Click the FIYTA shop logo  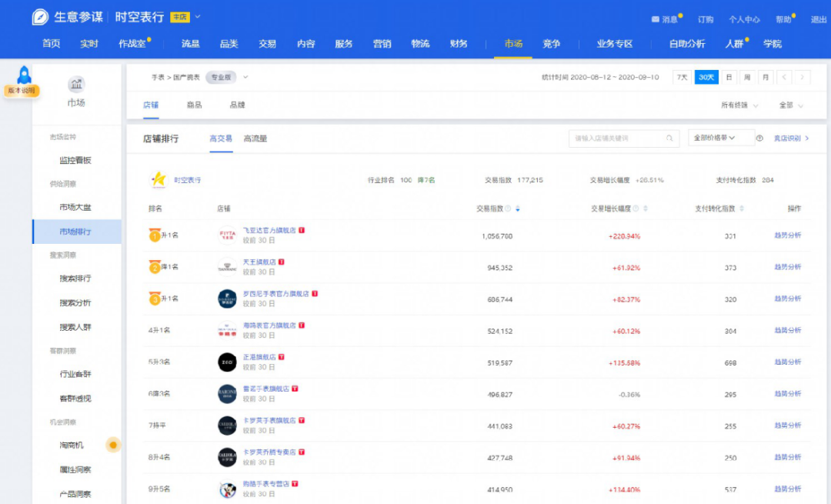click(227, 235)
